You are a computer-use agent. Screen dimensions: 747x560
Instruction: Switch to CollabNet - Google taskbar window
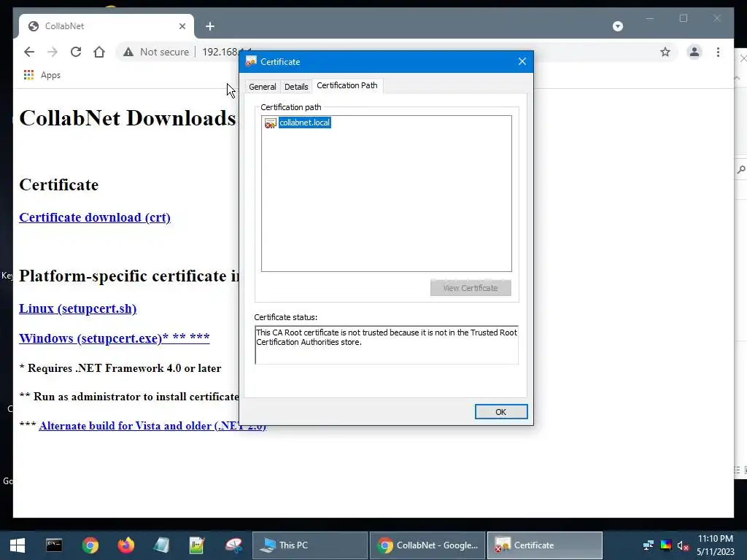[x=427, y=545]
